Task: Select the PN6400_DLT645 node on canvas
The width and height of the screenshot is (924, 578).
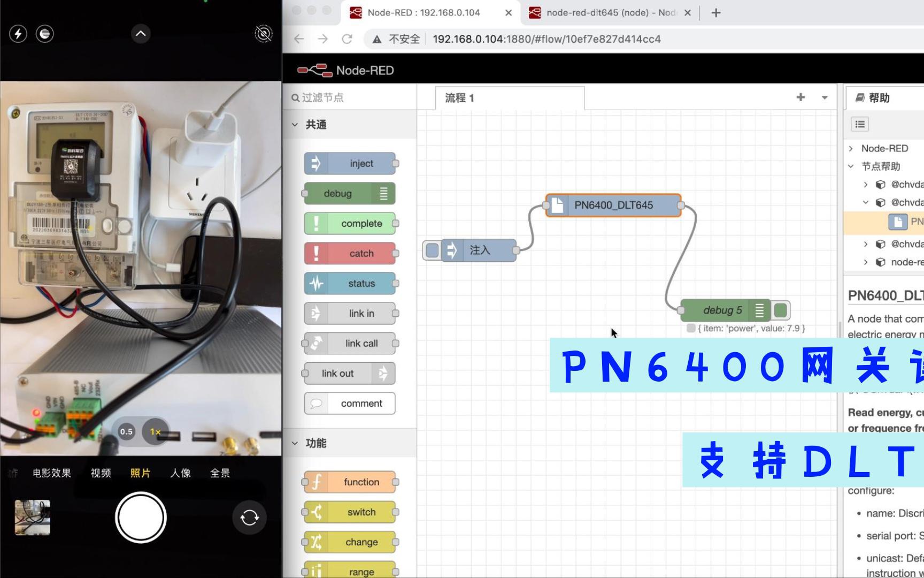Action: (x=613, y=206)
